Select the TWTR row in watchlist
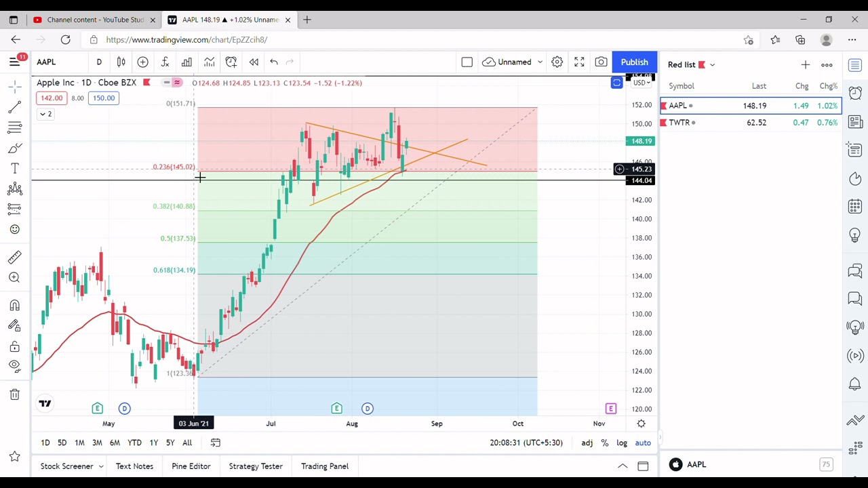Viewport: 868px width, 488px height. (x=751, y=123)
